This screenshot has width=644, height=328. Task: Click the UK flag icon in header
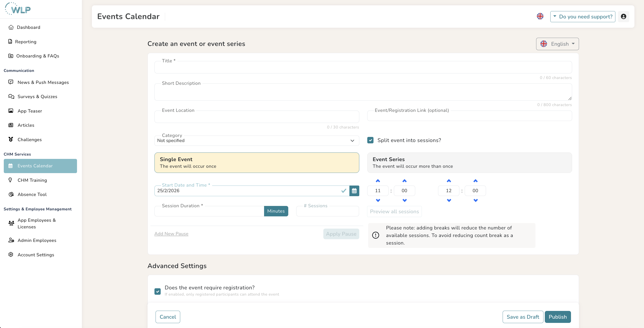[x=540, y=16]
